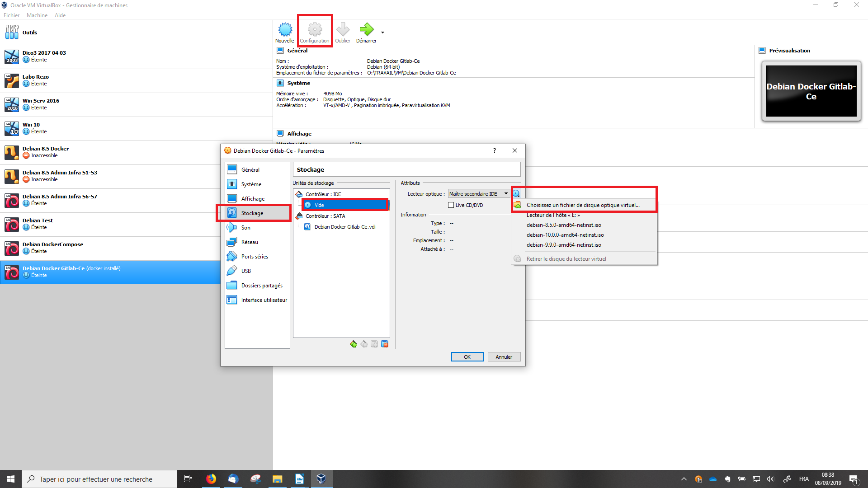Select the Debian 8.5 Docker machine
Image resolution: width=868 pixels, height=488 pixels.
click(110, 152)
